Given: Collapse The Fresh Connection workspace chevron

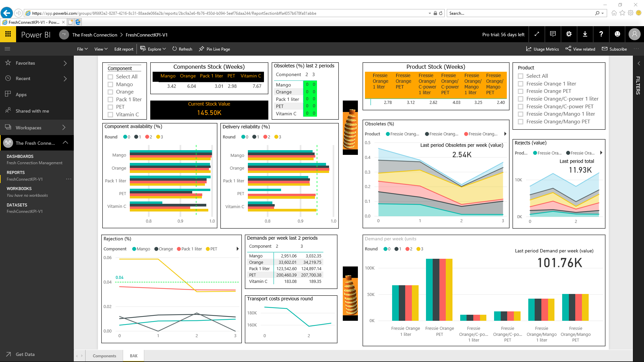Looking at the screenshot, I should click(x=65, y=143).
